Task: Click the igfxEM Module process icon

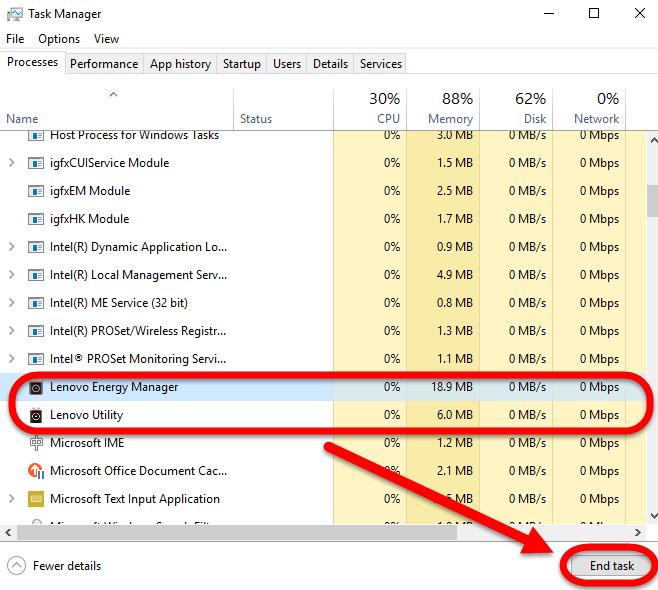Action: (x=36, y=191)
